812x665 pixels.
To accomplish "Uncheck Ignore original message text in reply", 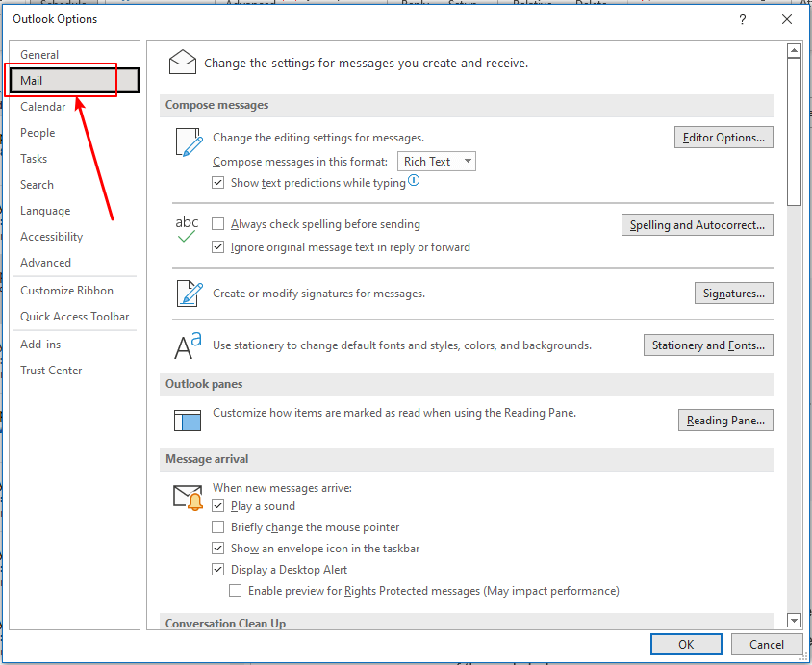I will (x=218, y=247).
